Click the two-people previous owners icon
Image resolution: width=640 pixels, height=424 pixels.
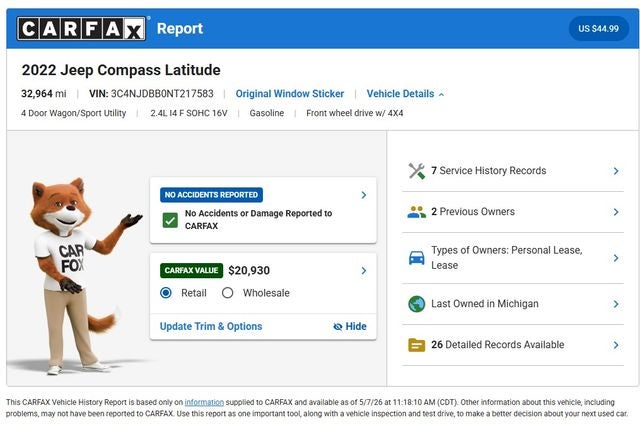tap(417, 212)
